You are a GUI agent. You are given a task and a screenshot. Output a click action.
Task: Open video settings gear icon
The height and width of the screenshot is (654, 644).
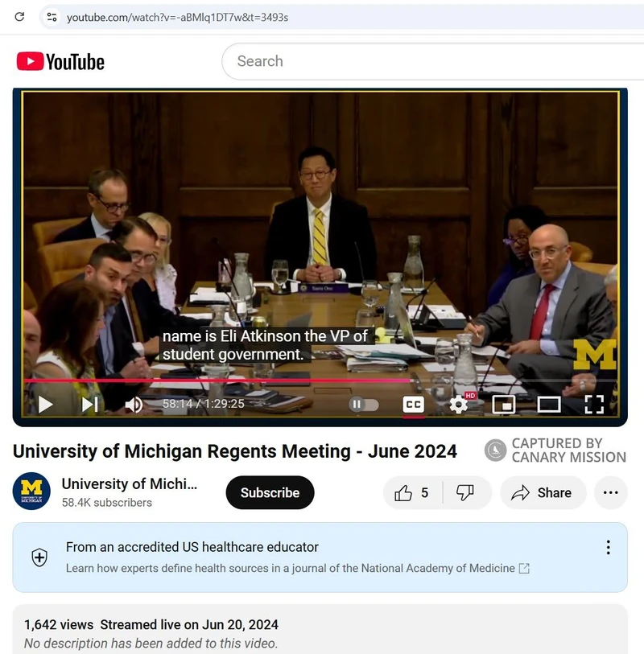459,404
